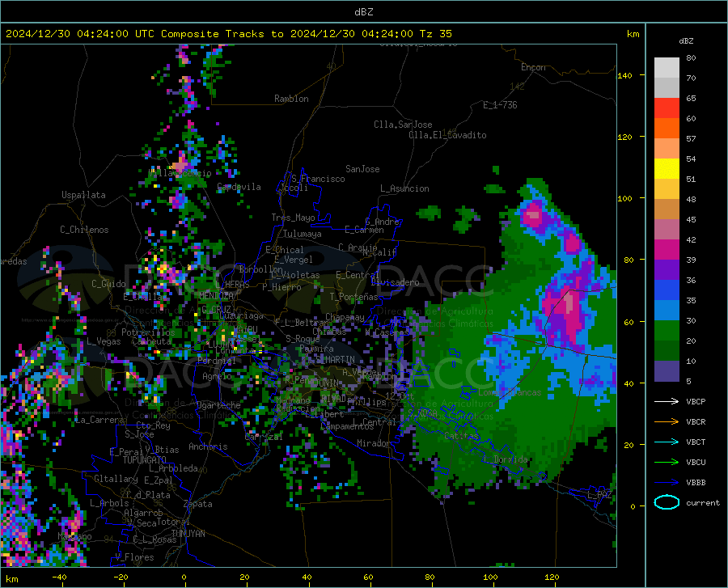
Task: Click the SanJose label on map
Action: [362, 169]
